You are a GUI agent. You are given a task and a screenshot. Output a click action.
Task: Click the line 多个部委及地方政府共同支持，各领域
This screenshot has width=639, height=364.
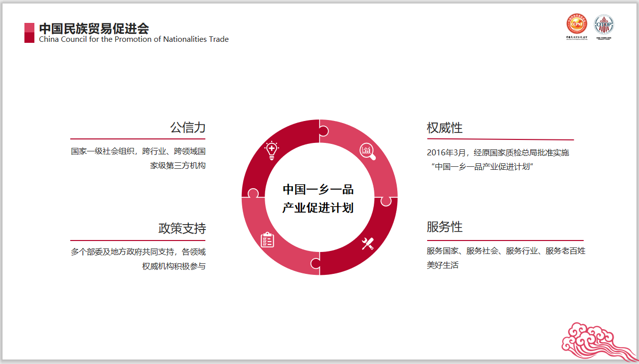(138, 252)
